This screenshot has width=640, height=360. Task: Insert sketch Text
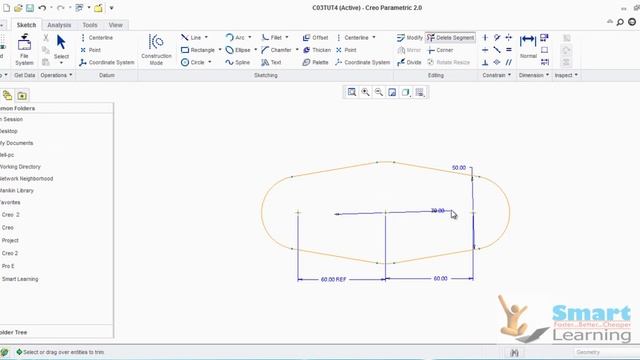coord(271,62)
